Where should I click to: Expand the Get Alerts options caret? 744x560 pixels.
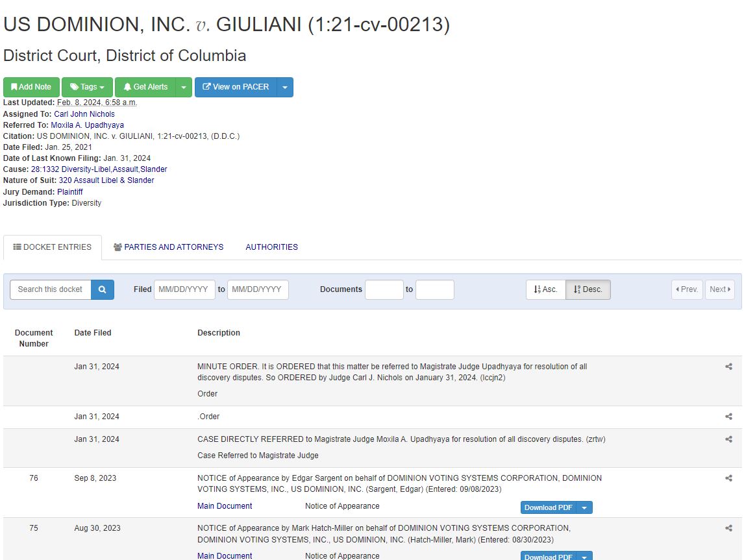[x=184, y=87]
